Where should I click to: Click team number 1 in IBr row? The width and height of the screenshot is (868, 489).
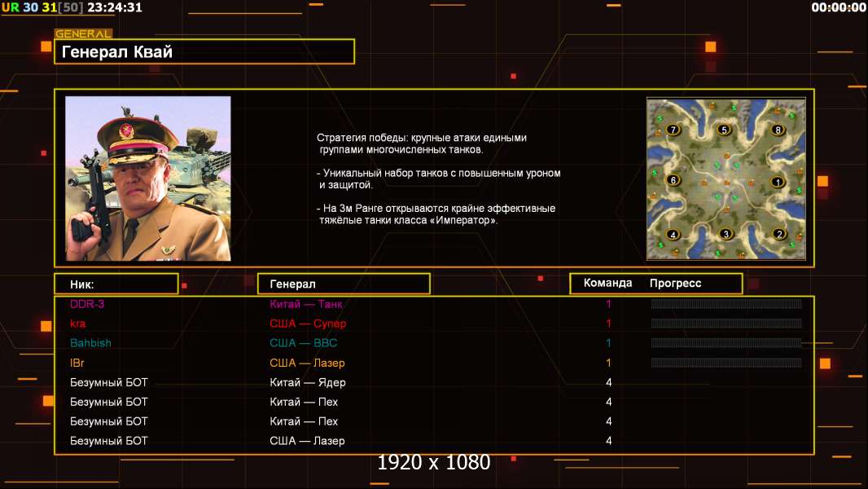608,363
